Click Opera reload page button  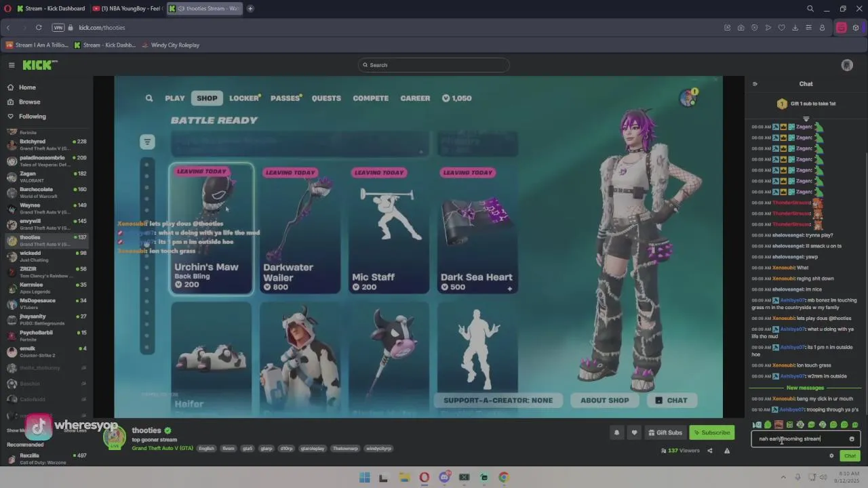pos(39,28)
